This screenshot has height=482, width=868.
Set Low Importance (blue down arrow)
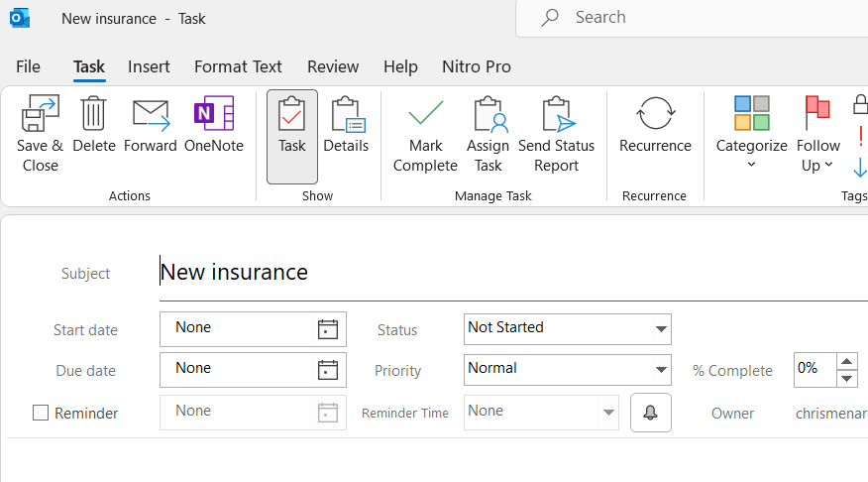click(x=860, y=168)
